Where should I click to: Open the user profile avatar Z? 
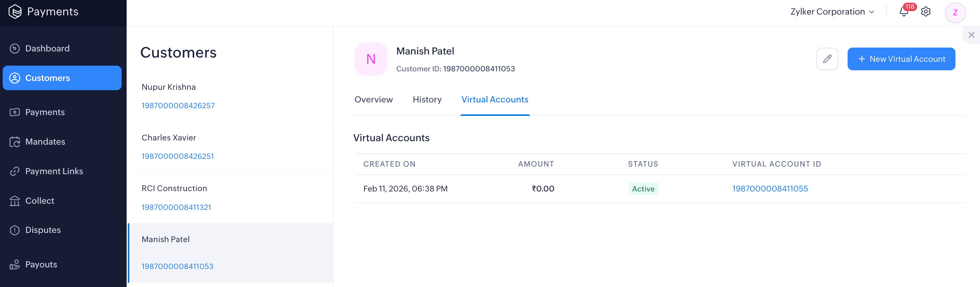pos(955,13)
